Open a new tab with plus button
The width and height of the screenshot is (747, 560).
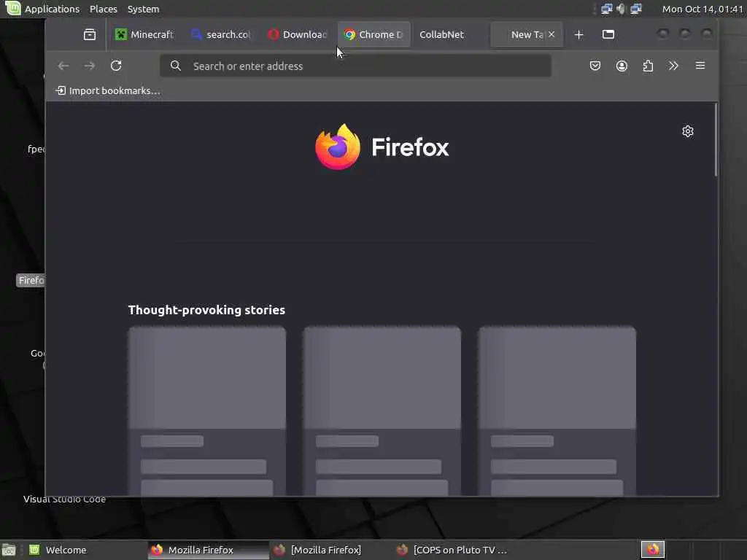[x=578, y=34]
